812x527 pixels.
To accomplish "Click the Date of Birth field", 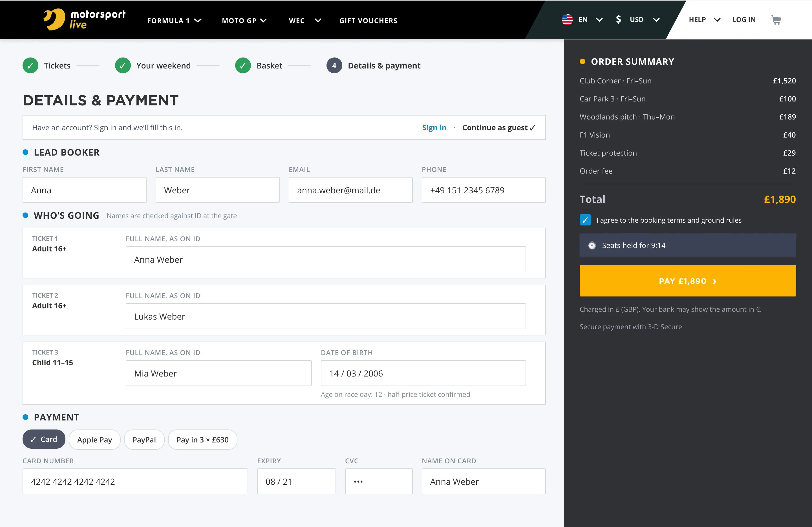I will (x=423, y=373).
